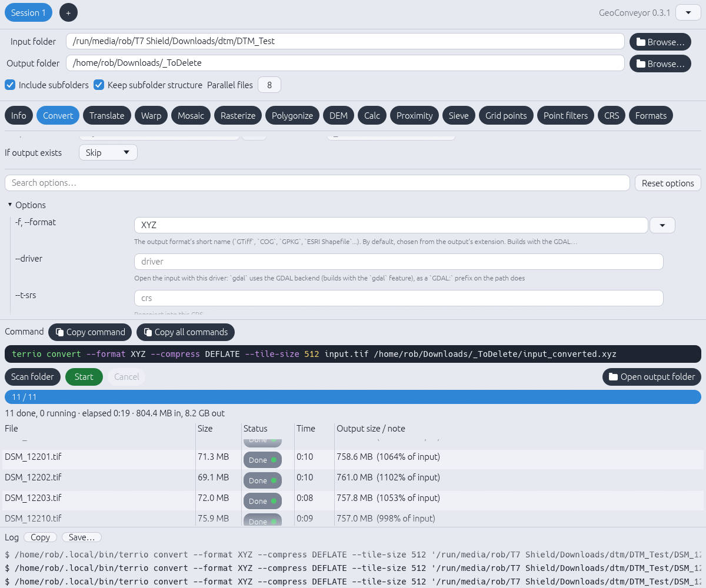Click the 72.0 MB size cell
The height and width of the screenshot is (588, 706).
point(213,498)
